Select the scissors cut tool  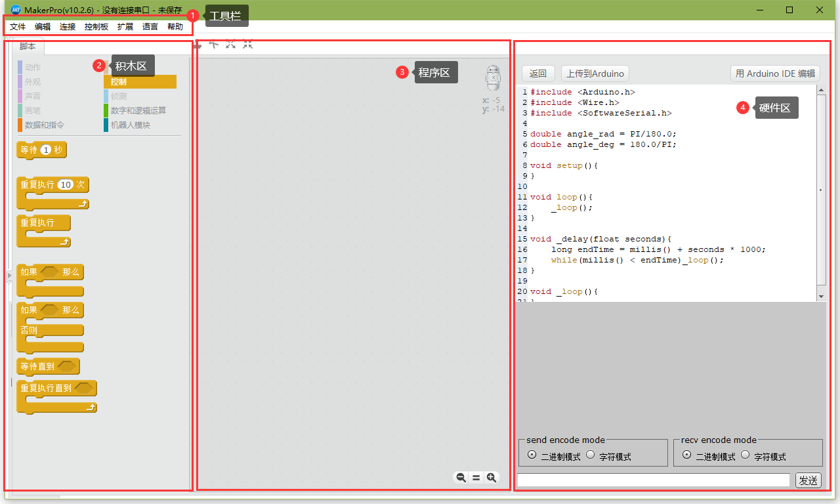click(214, 44)
